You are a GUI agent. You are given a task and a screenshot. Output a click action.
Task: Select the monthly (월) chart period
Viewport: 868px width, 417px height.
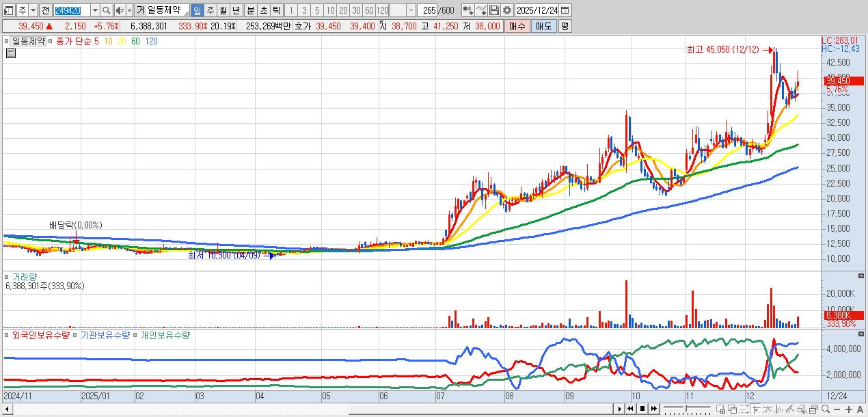click(223, 10)
